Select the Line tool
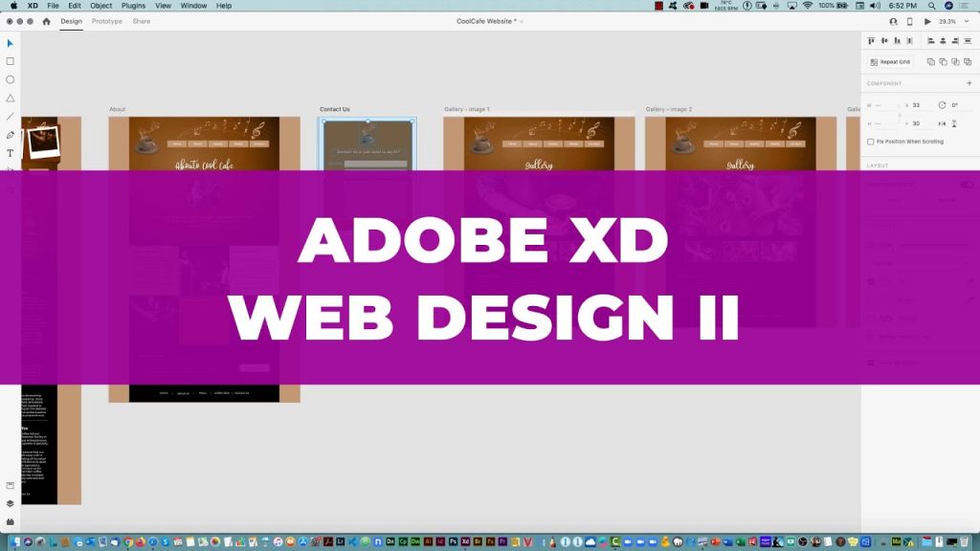This screenshot has height=551, width=980. coord(10,116)
